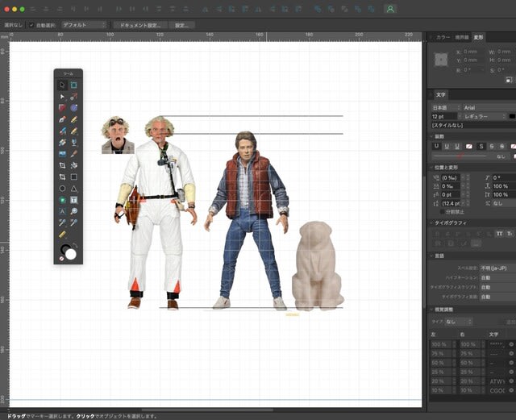Click the X position field in 変形

click(x=473, y=52)
